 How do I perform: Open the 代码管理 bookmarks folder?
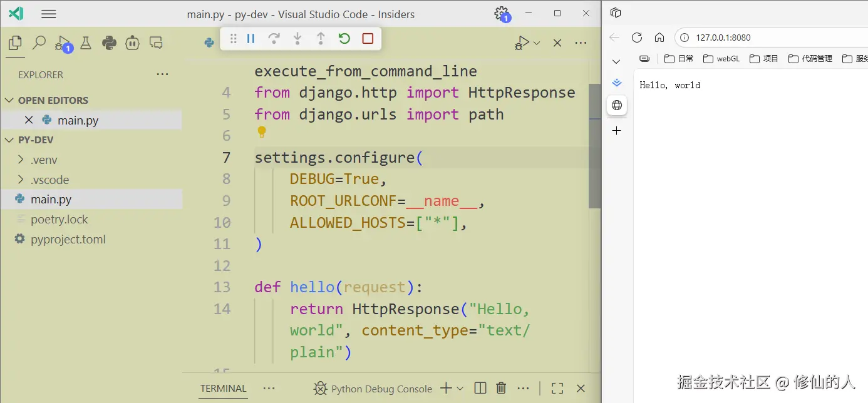810,59
